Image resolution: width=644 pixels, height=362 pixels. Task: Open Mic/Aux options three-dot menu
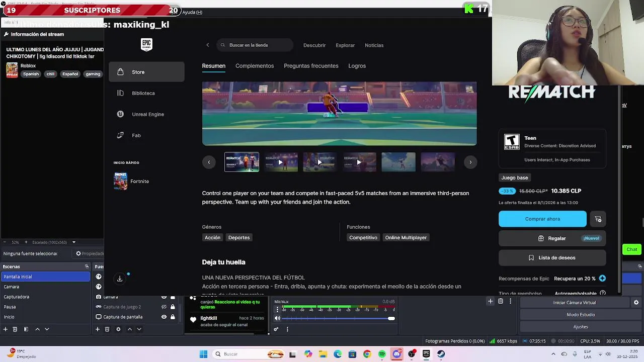coord(277,309)
